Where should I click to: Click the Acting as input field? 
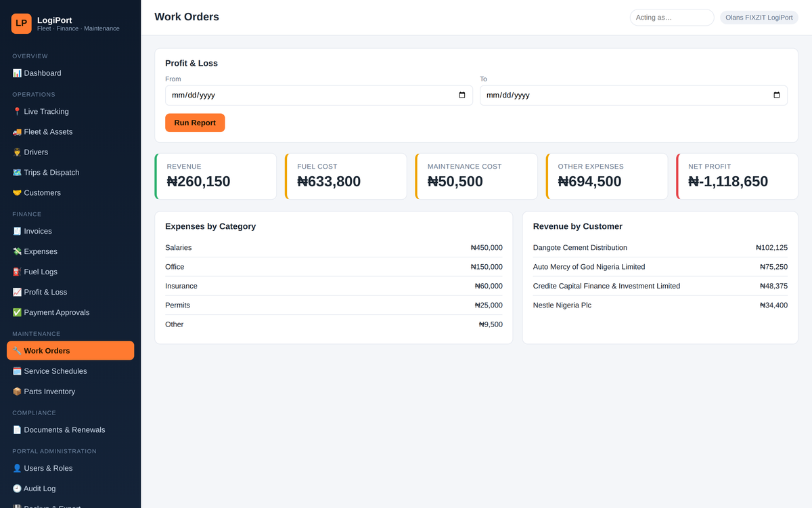672,18
